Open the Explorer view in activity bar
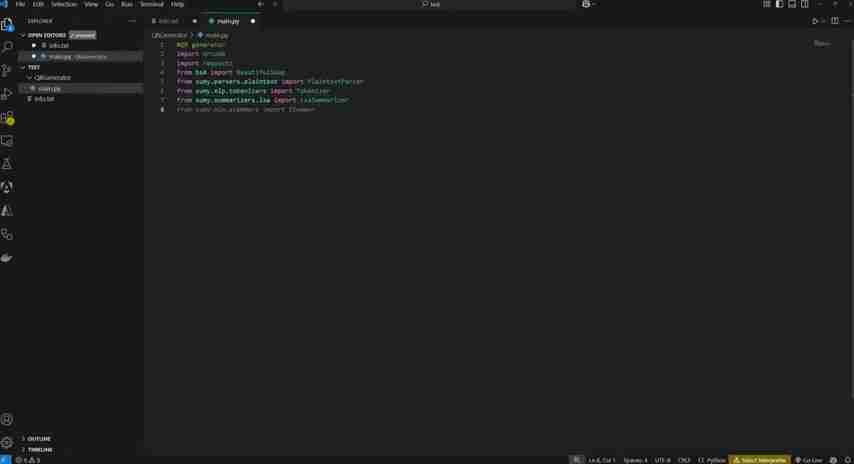This screenshot has height=464, width=854. click(7, 25)
